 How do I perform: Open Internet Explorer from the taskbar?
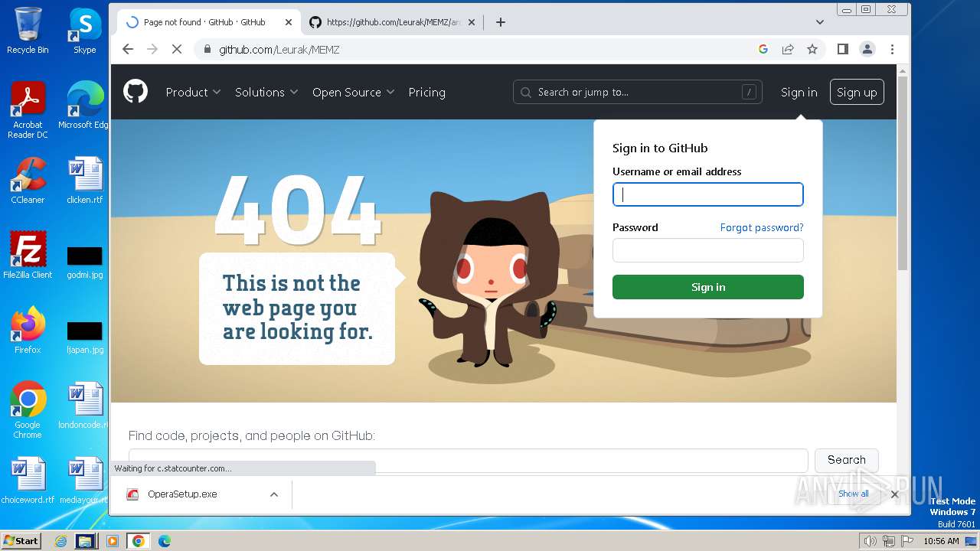(x=61, y=541)
